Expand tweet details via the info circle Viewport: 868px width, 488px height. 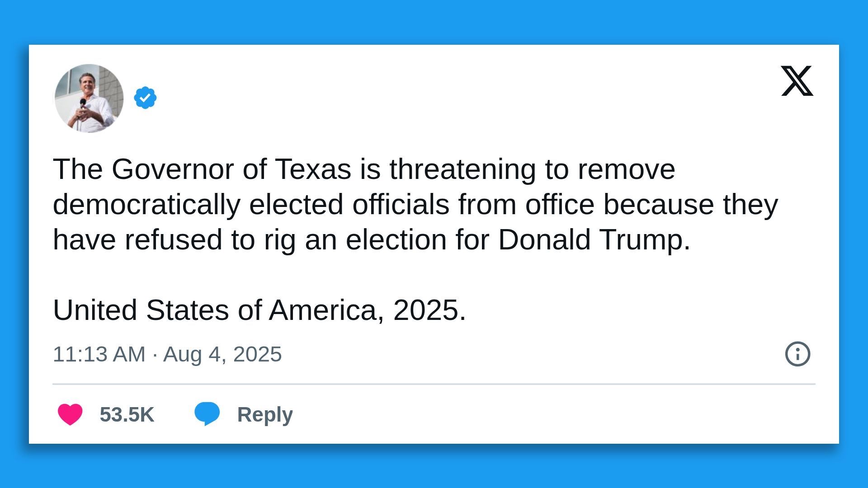[x=797, y=355]
